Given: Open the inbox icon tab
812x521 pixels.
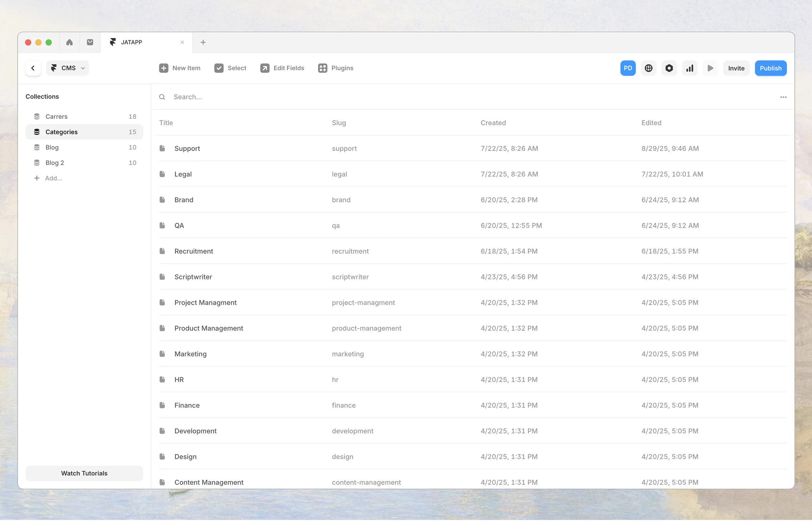Looking at the screenshot, I should (x=90, y=42).
